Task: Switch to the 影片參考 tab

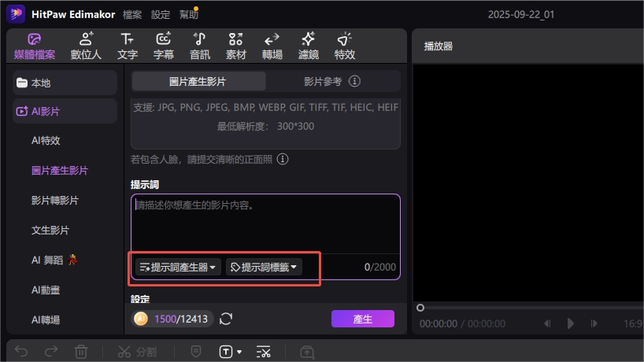Action: click(x=323, y=81)
